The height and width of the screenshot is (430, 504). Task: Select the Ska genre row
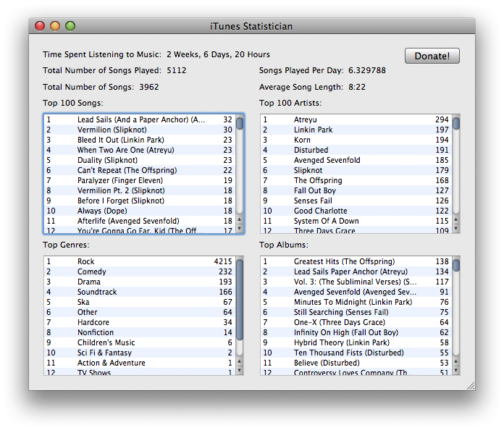point(140,302)
